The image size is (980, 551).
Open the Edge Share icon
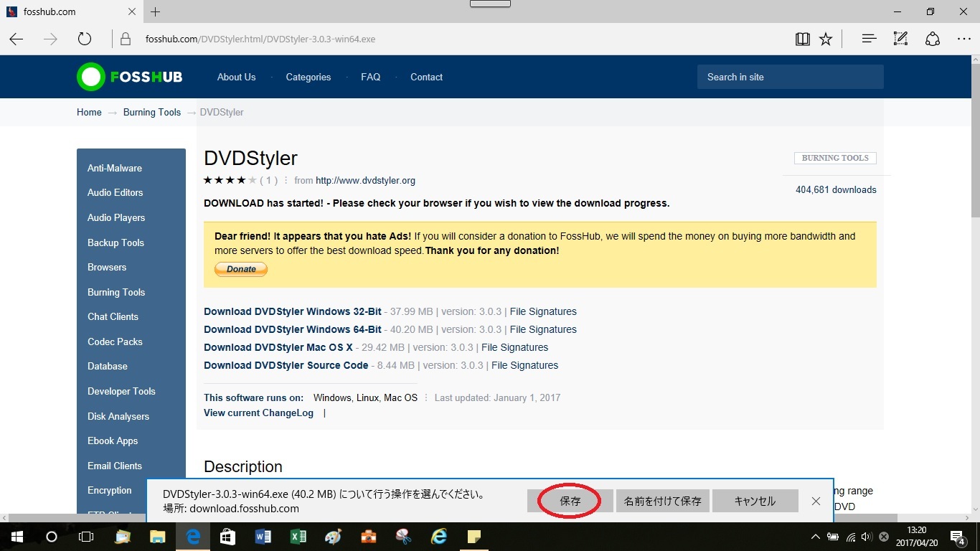932,39
